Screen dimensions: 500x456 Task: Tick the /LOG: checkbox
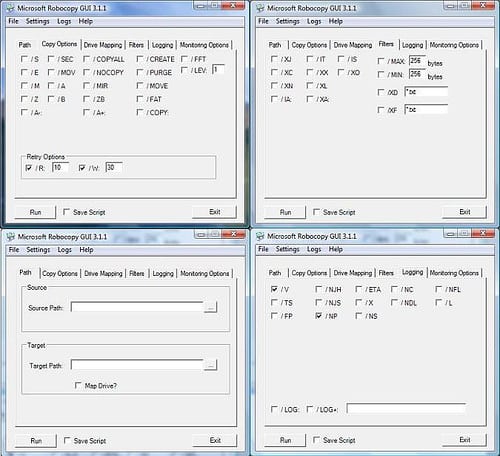click(x=274, y=409)
